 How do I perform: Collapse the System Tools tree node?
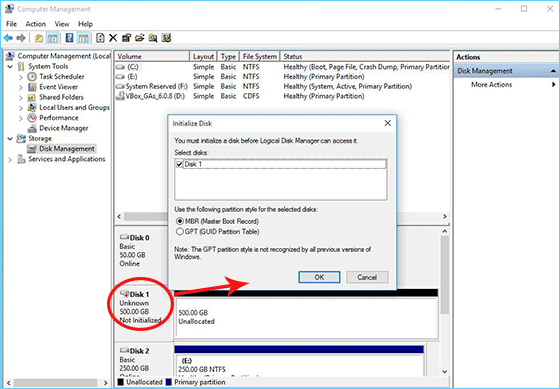(10, 66)
